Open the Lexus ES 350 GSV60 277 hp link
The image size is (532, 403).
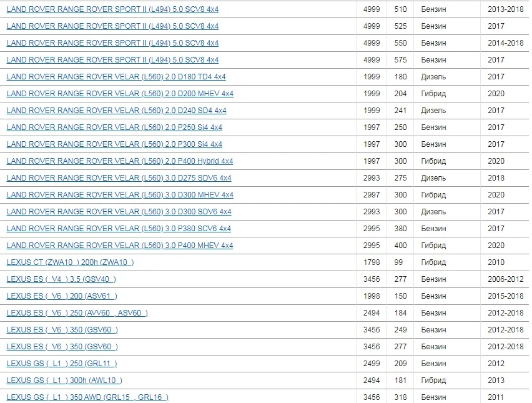62,347
